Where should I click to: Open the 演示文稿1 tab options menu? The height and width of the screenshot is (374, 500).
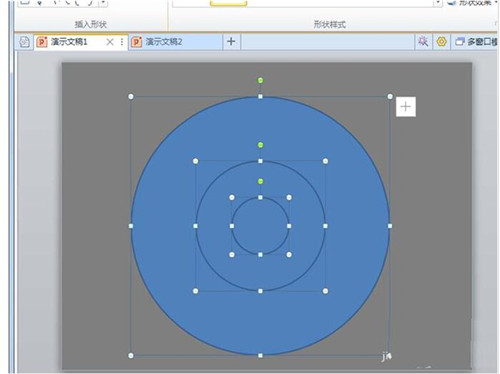(x=121, y=42)
